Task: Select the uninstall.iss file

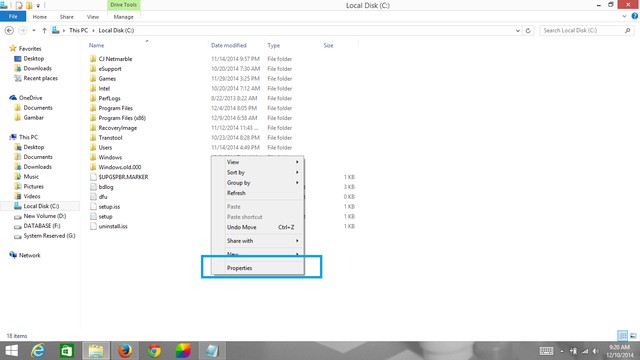Action: click(113, 226)
